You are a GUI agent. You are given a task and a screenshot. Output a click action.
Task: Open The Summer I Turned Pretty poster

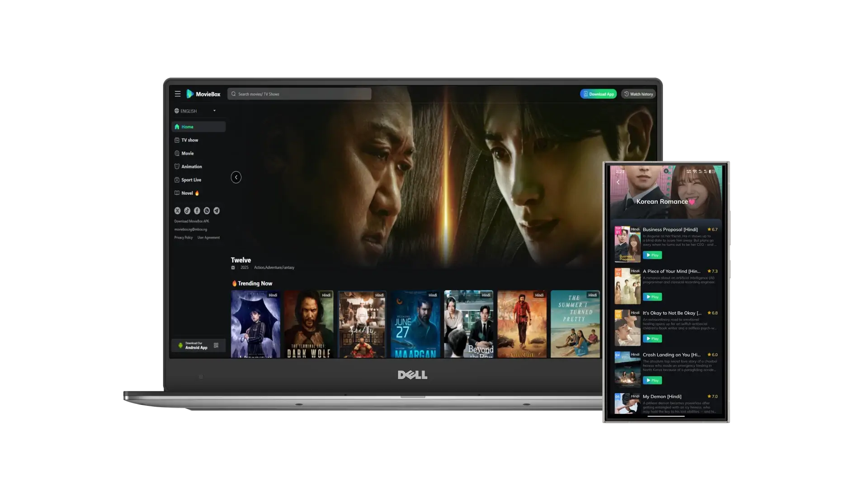pyautogui.click(x=576, y=324)
